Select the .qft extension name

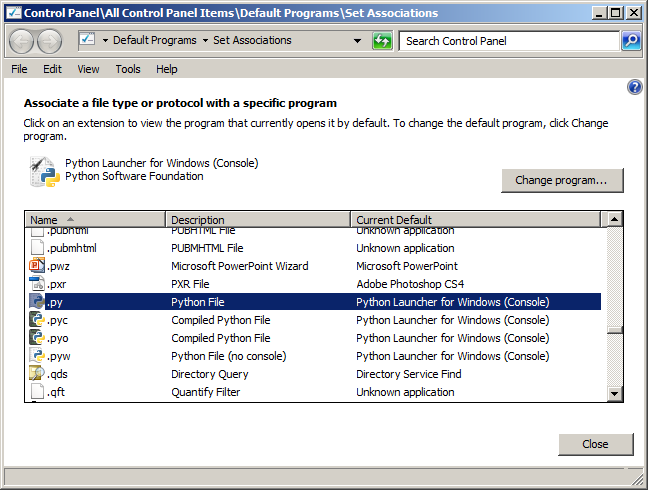(56, 392)
